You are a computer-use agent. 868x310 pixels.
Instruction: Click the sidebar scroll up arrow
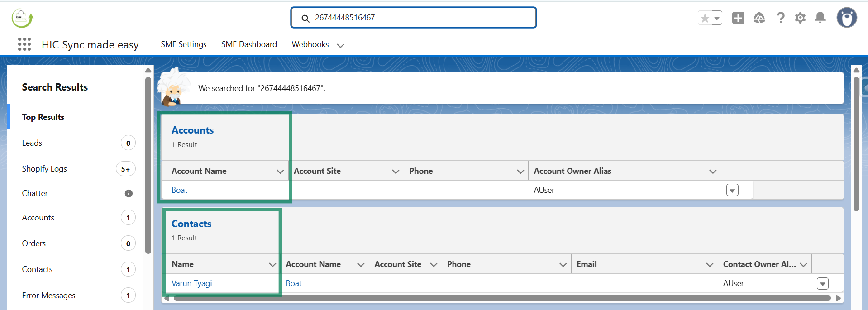tap(148, 71)
